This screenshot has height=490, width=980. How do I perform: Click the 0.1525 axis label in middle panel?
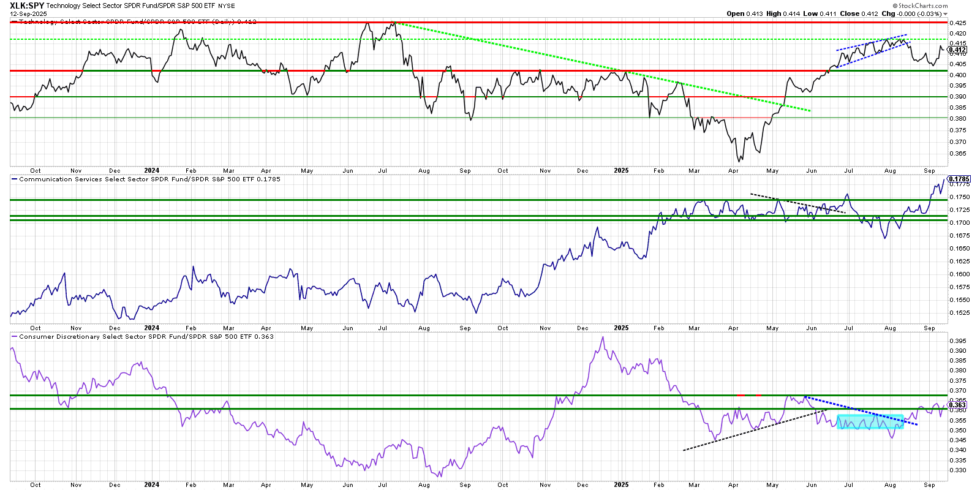(960, 313)
